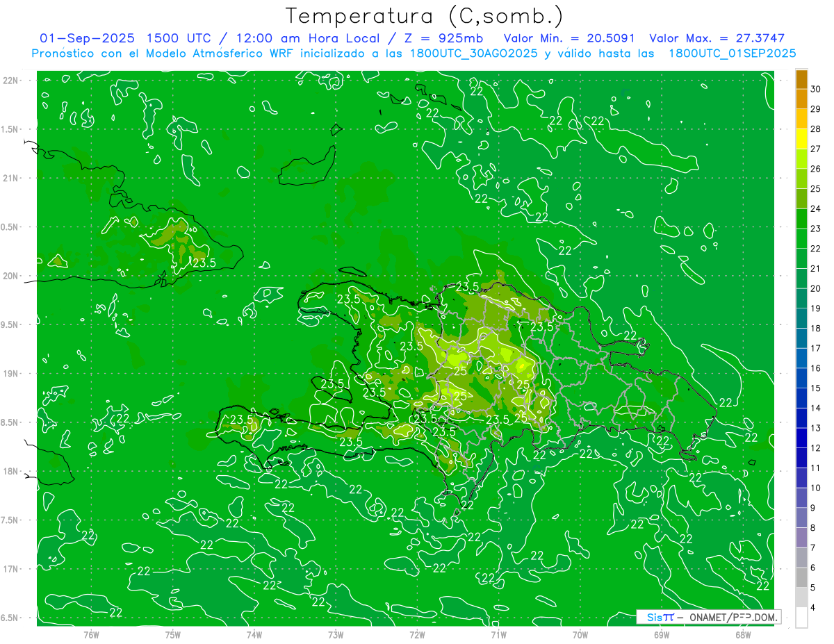Click legend value '25' label
834x644 pixels.
[x=816, y=188]
